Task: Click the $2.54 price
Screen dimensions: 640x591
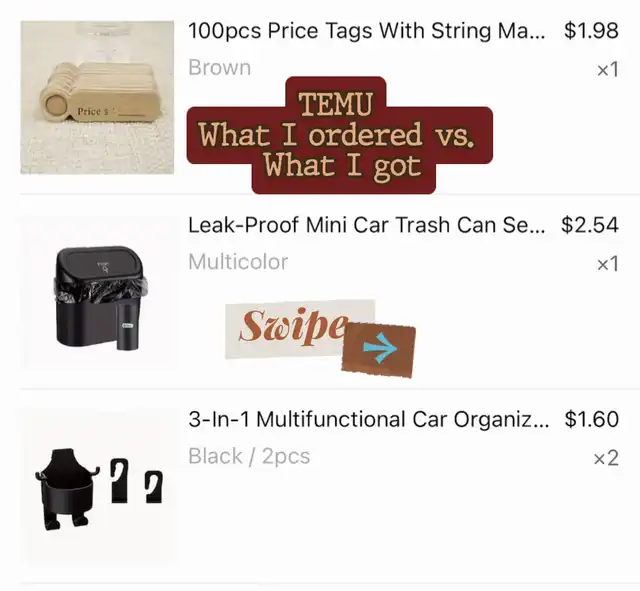Action: click(x=590, y=225)
